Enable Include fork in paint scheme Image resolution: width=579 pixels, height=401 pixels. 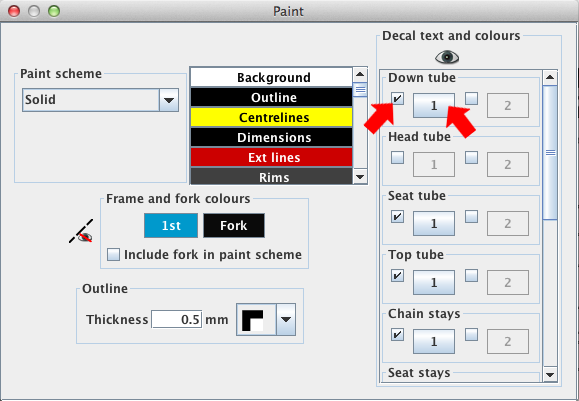pyautogui.click(x=113, y=255)
